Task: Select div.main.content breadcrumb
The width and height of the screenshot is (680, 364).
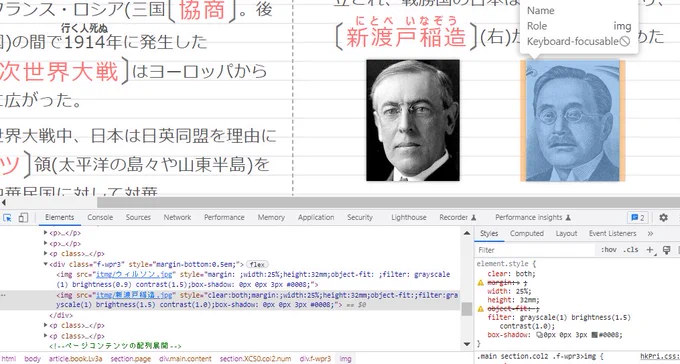Action: click(185, 359)
